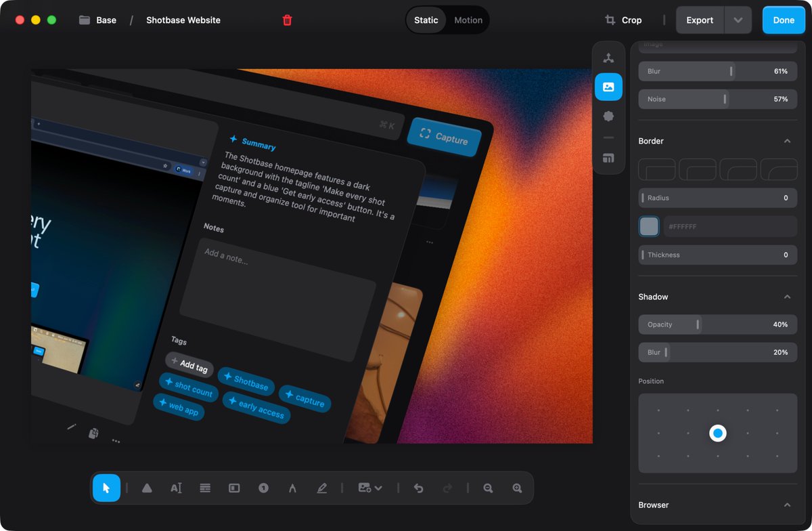The height and width of the screenshot is (531, 812).
Task: Select the highlighter pencil tool
Action: 322,488
